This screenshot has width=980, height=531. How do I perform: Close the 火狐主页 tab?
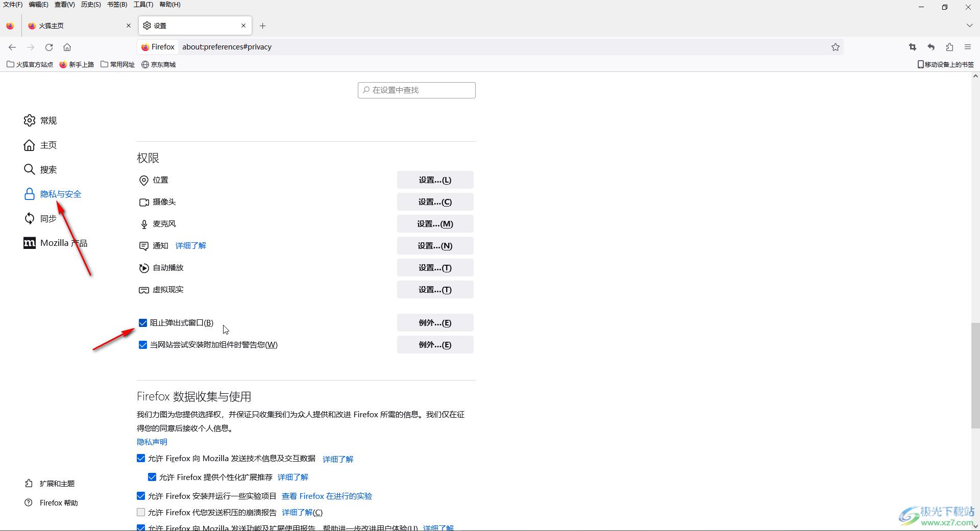click(128, 26)
